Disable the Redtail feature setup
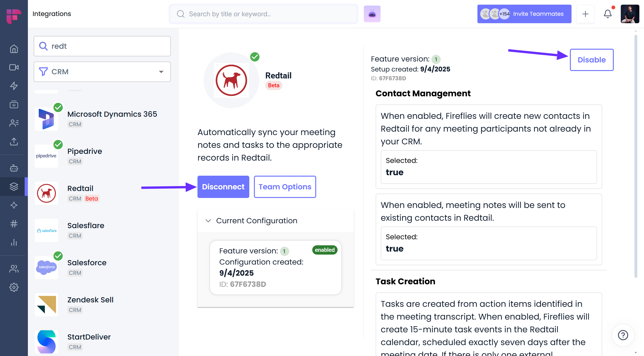 tap(591, 60)
